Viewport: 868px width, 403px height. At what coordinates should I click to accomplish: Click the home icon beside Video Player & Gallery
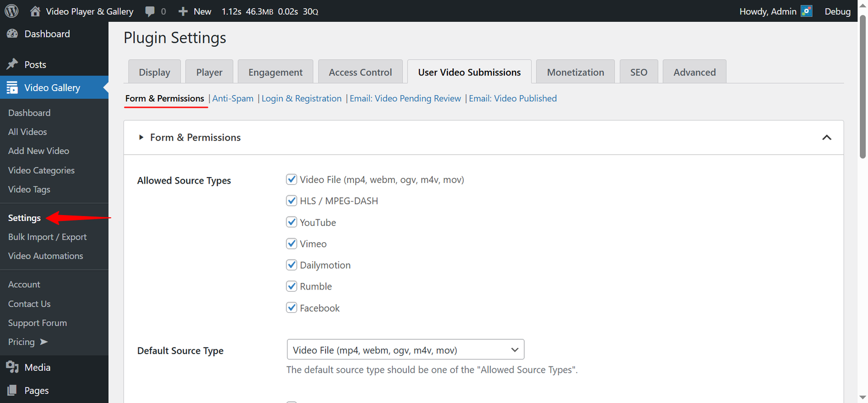(x=35, y=11)
